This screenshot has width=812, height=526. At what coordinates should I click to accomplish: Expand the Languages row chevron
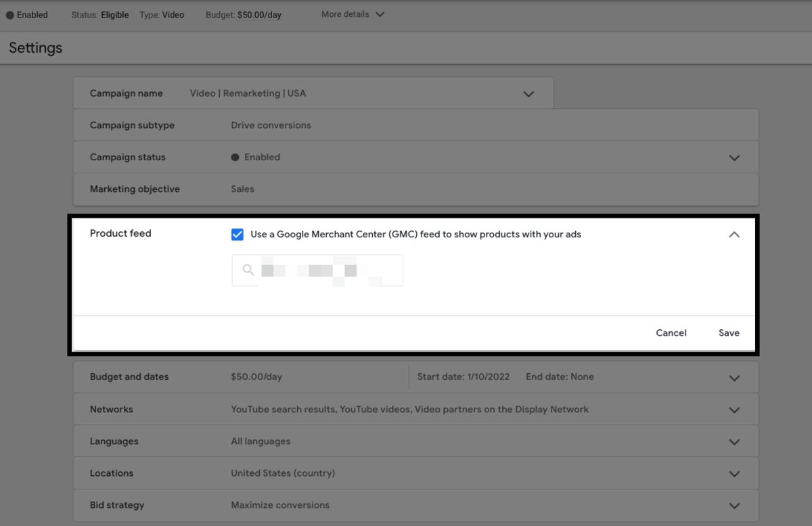click(734, 441)
